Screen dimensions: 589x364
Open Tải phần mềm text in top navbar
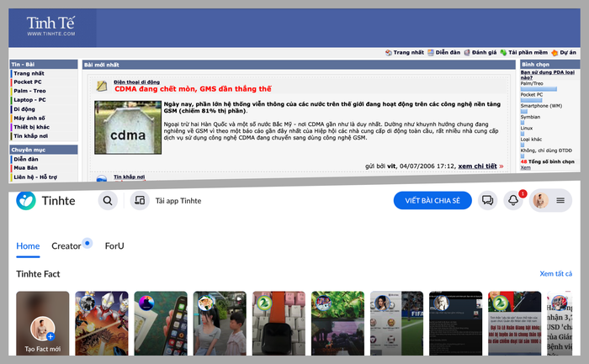(528, 52)
